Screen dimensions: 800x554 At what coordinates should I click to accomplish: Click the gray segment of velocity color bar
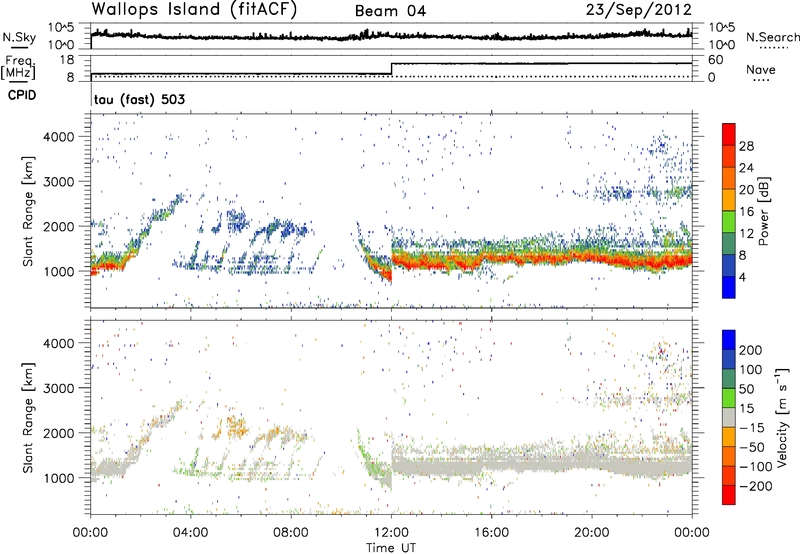729,417
